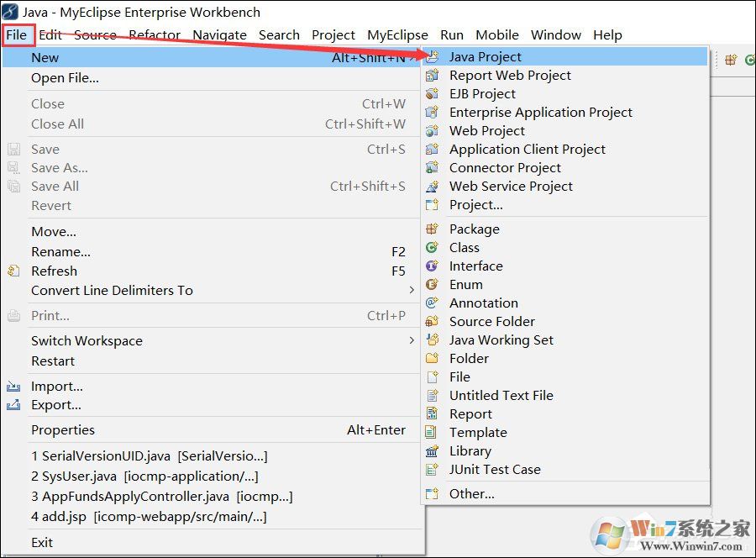756x558 pixels.
Task: Click the green Class icon
Action: 433,248
